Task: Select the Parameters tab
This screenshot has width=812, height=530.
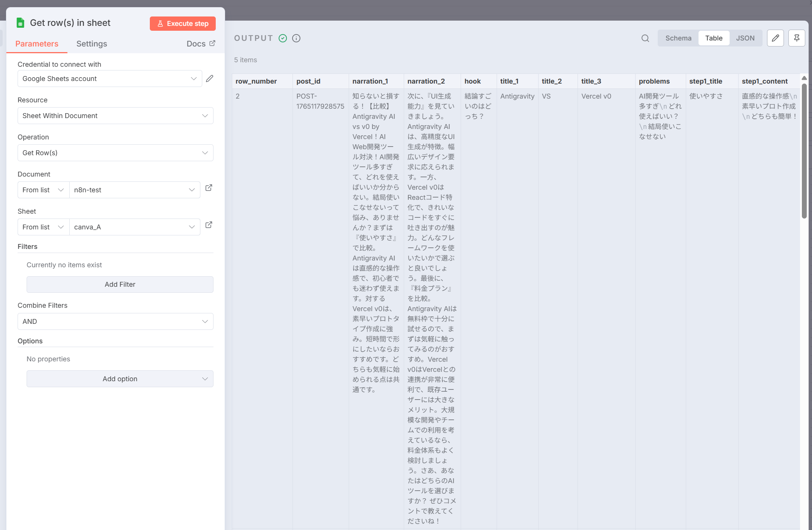Action: (37, 44)
